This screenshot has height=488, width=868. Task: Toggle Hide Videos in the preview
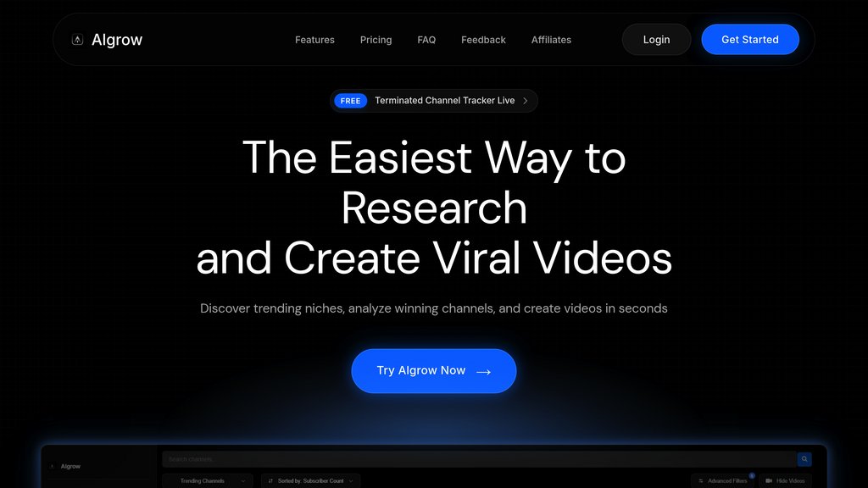point(785,480)
